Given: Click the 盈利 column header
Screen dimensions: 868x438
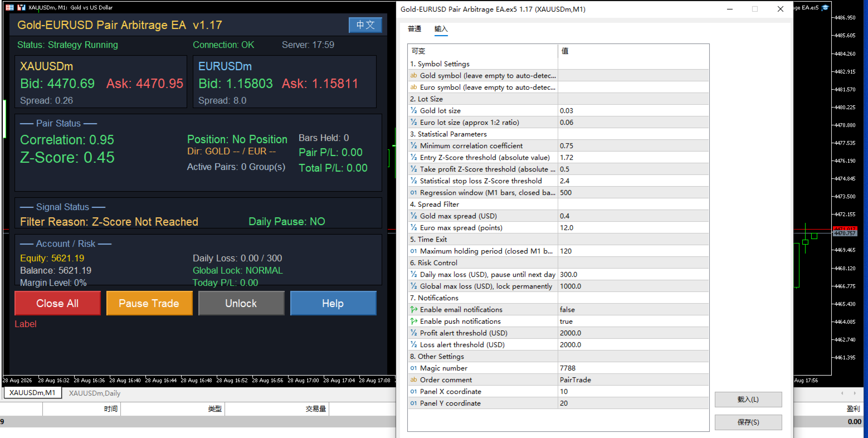Looking at the screenshot, I should [852, 408].
